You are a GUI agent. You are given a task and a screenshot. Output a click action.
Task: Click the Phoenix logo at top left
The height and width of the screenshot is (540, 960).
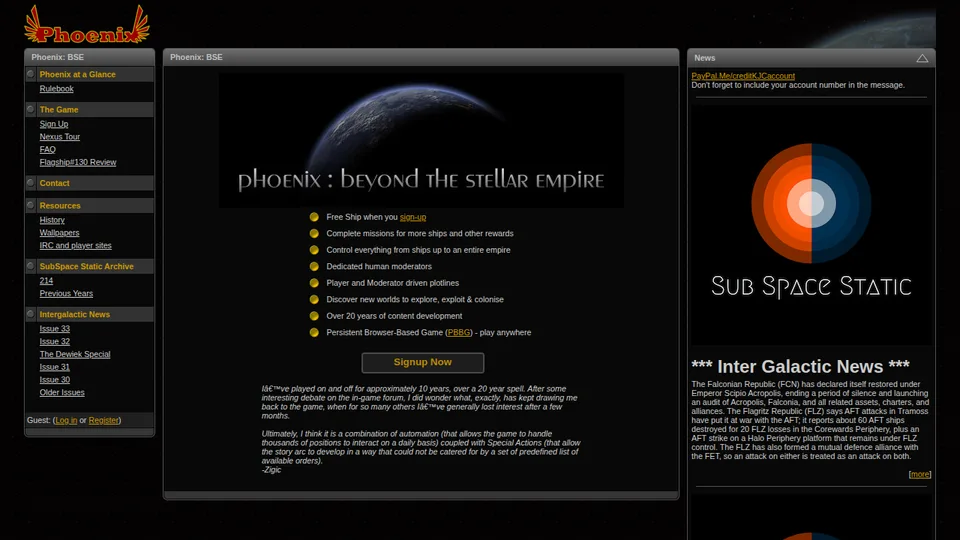click(x=86, y=25)
